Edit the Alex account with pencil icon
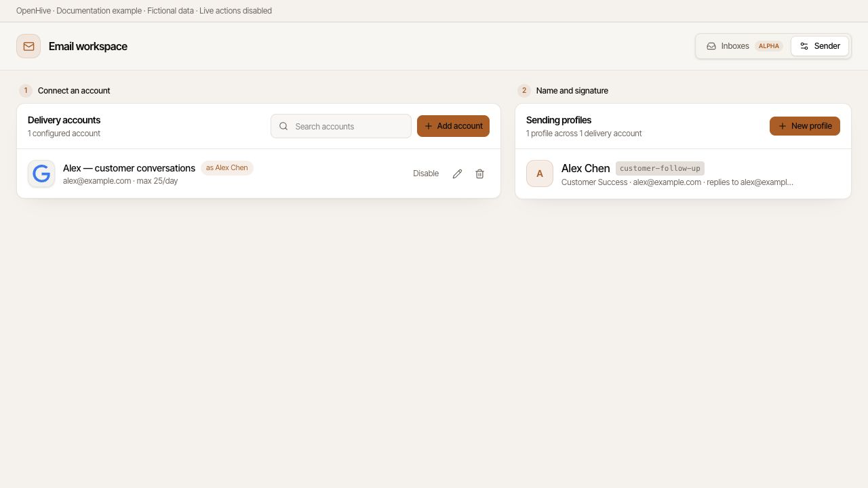 click(457, 174)
